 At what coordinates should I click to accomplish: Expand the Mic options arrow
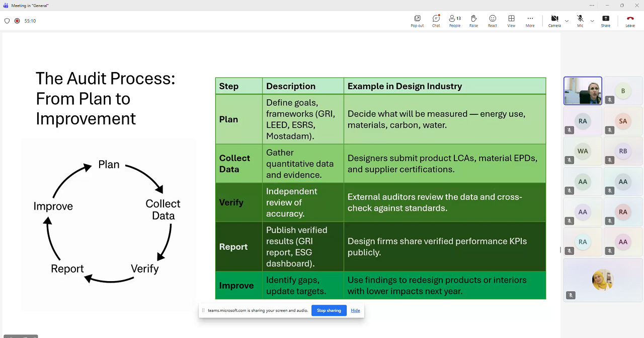[592, 21]
